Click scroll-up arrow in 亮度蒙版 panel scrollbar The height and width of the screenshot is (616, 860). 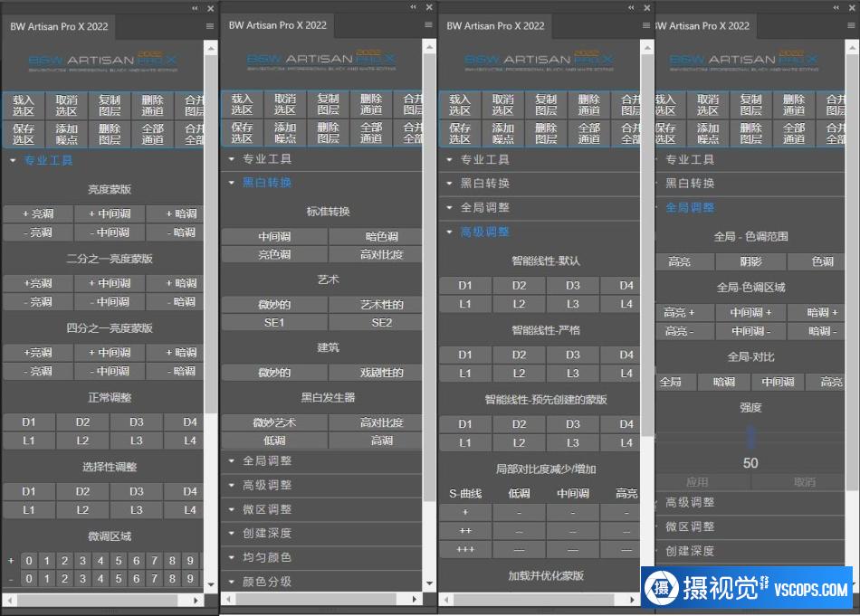(211, 49)
